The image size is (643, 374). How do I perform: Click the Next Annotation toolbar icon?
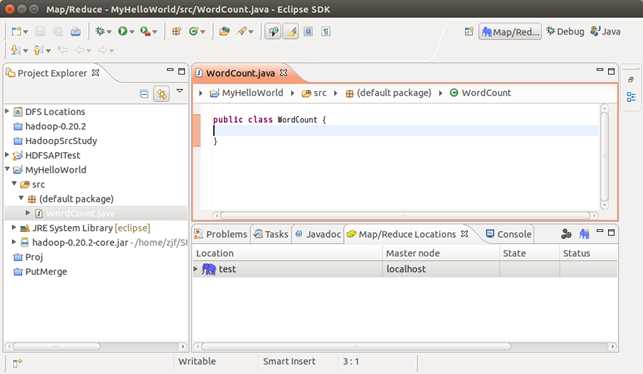pyautogui.click(x=16, y=50)
